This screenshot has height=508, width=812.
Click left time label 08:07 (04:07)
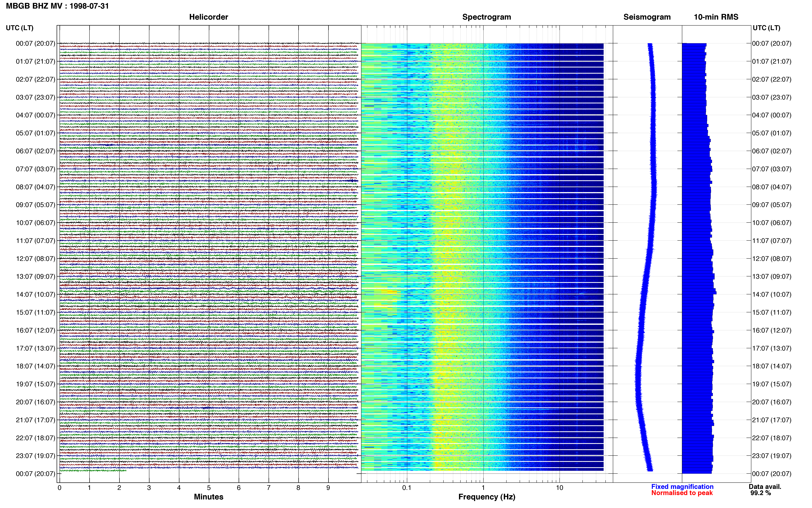35,187
